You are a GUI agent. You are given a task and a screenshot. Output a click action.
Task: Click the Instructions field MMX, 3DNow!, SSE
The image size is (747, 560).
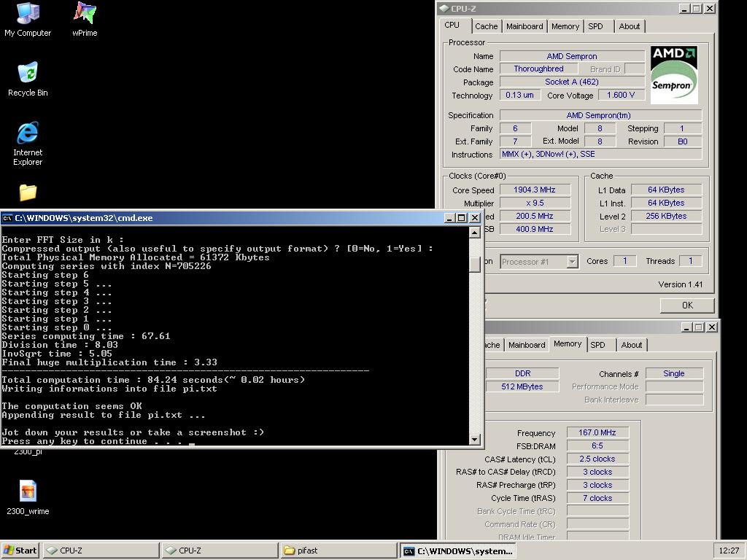[x=601, y=154]
